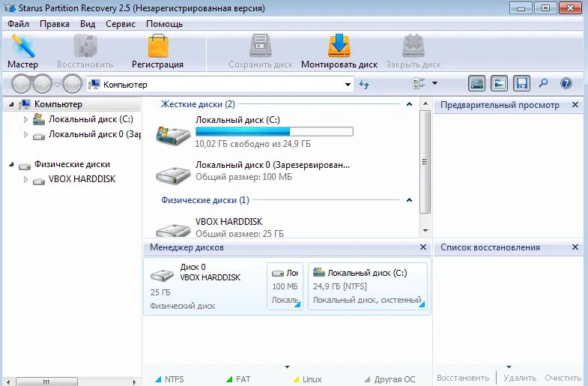Image resolution: width=588 pixels, height=386 pixels.
Task: Expand Локальный диск 0 tree node
Action: pyautogui.click(x=25, y=135)
